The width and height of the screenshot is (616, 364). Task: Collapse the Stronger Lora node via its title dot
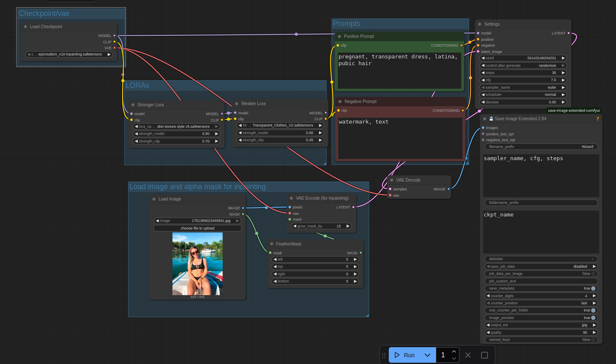click(x=133, y=105)
